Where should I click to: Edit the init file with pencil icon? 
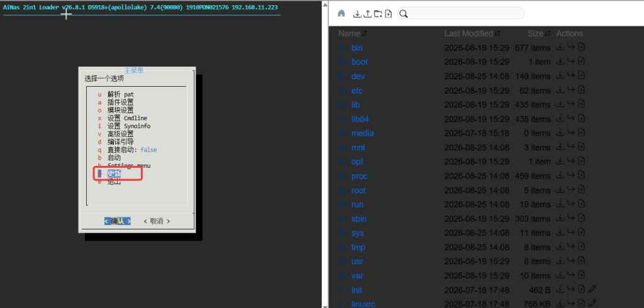click(x=592, y=289)
